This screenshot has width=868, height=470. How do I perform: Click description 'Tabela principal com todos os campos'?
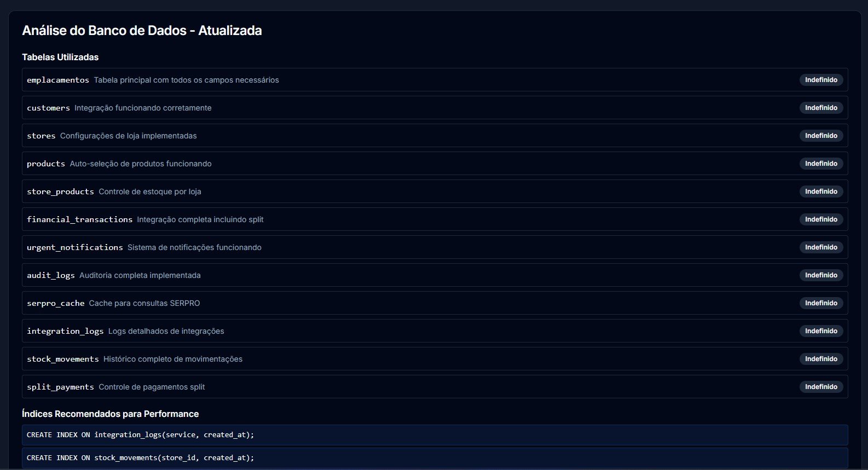[x=186, y=80]
